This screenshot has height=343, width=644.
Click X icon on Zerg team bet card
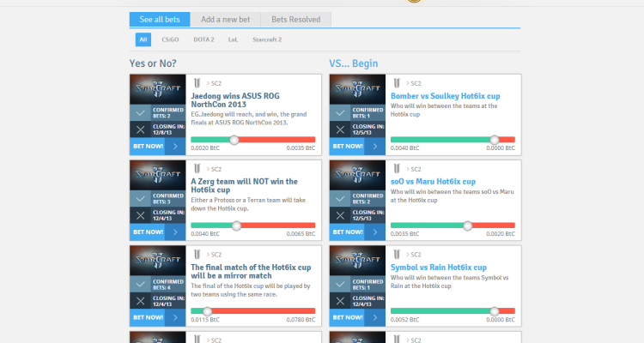click(x=141, y=215)
